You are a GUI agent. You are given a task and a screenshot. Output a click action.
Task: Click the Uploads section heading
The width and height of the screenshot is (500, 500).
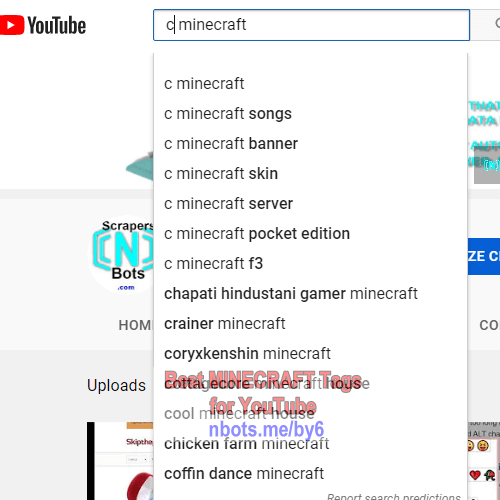[x=116, y=385]
